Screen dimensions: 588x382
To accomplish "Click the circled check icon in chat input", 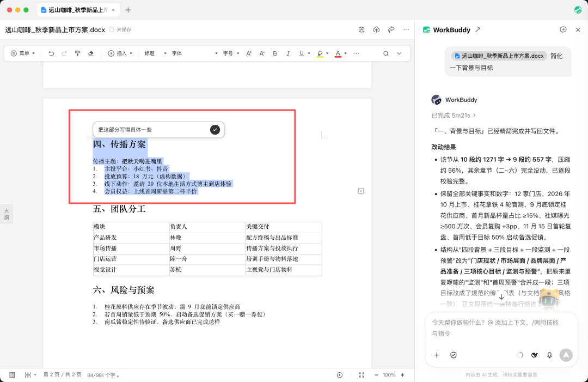I will 454,355.
